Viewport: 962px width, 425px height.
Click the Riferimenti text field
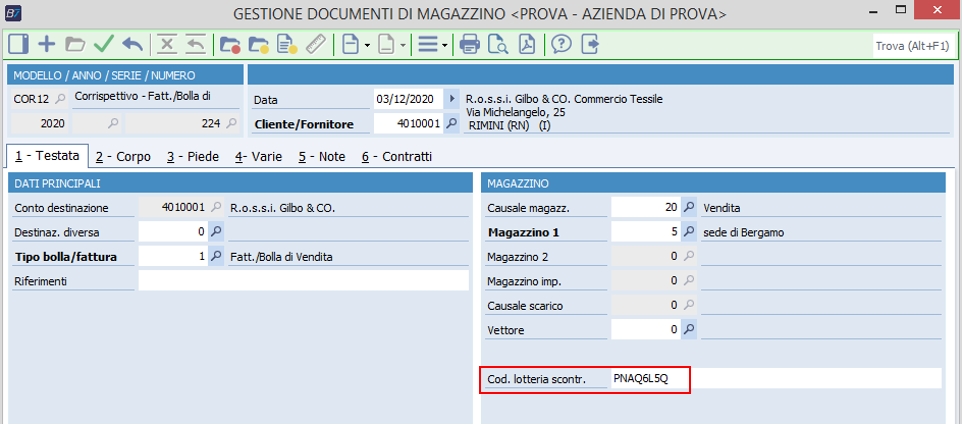point(304,281)
